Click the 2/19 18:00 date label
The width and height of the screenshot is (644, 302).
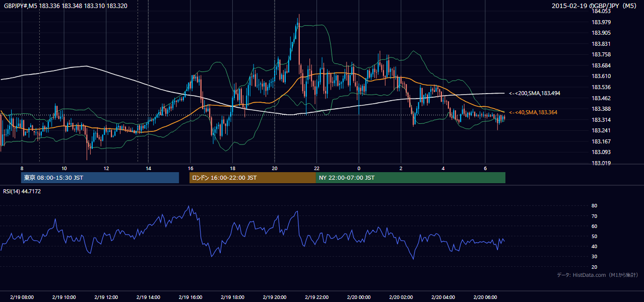coord(232,297)
